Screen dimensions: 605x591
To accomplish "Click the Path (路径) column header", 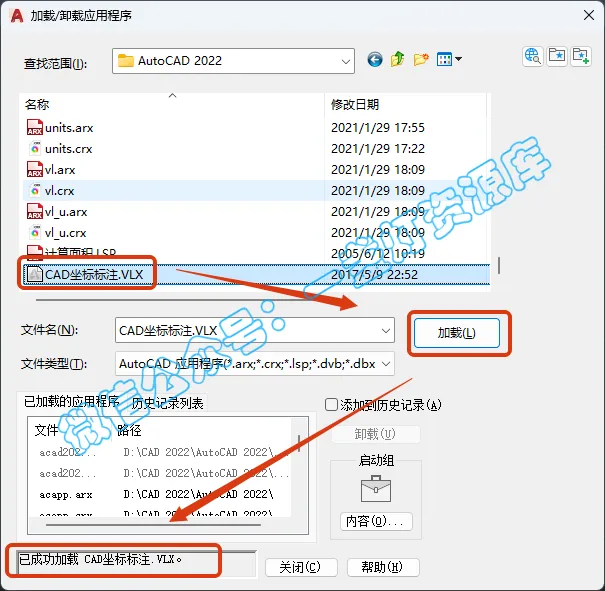I will click(x=129, y=430).
